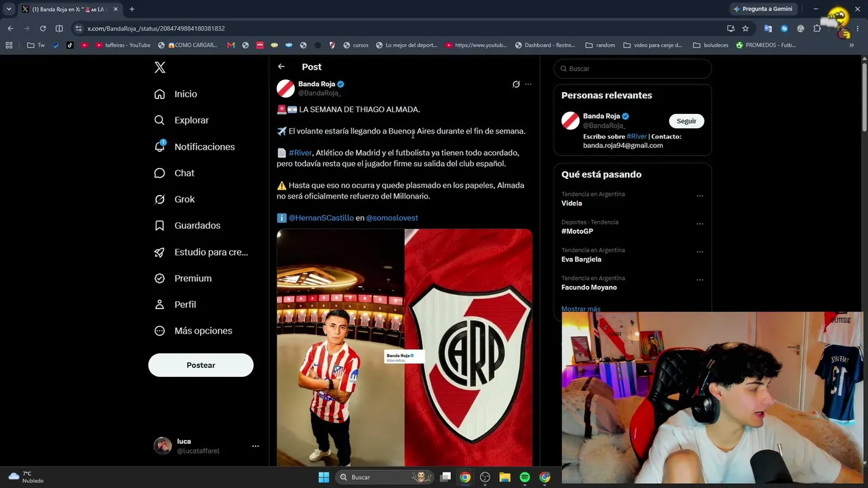Open a new browser tab

coord(132,9)
